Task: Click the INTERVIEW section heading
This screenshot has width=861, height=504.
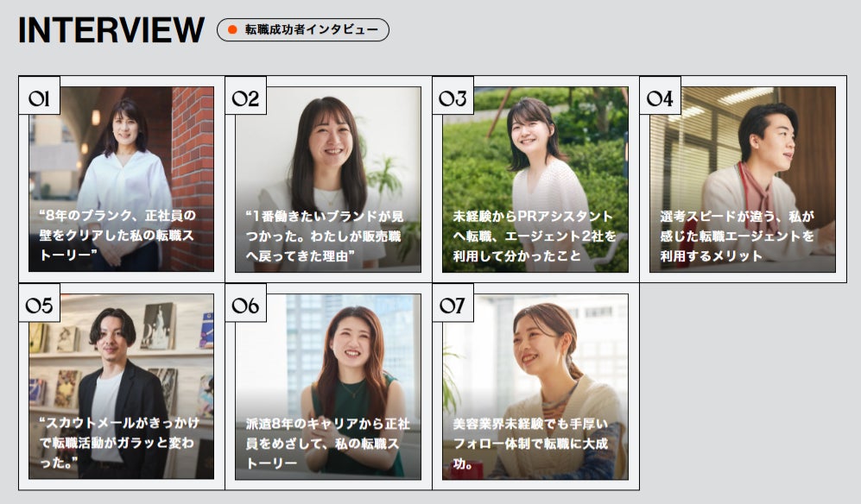Action: [111, 29]
